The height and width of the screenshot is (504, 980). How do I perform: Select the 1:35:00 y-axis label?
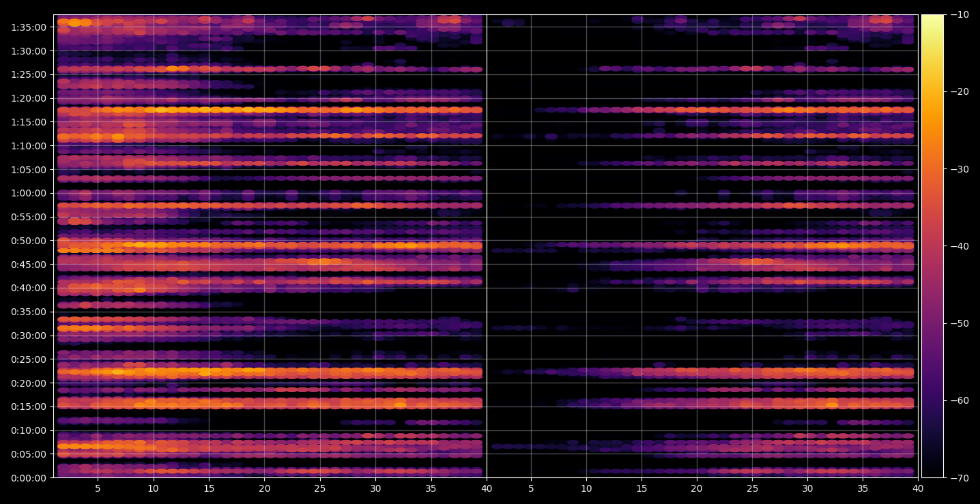click(x=29, y=27)
